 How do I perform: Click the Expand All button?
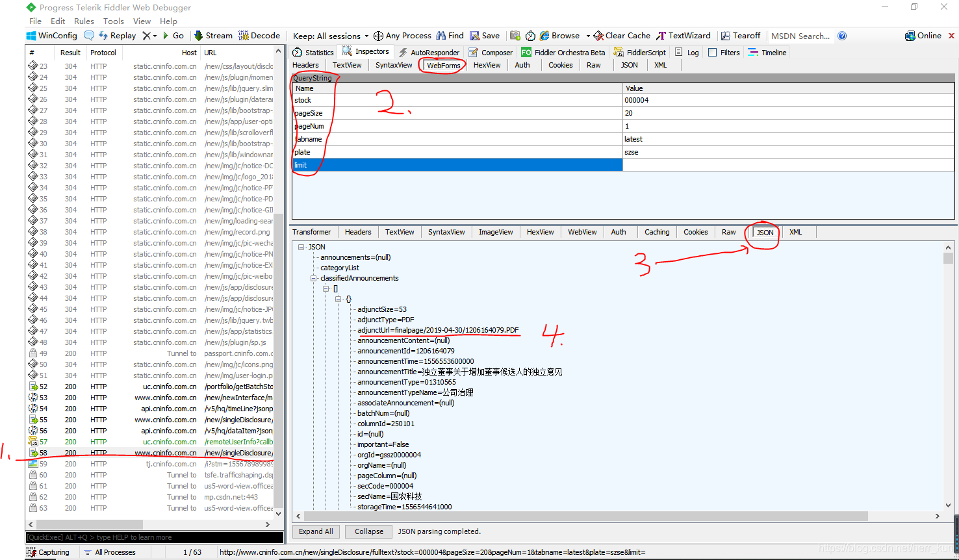tap(316, 531)
